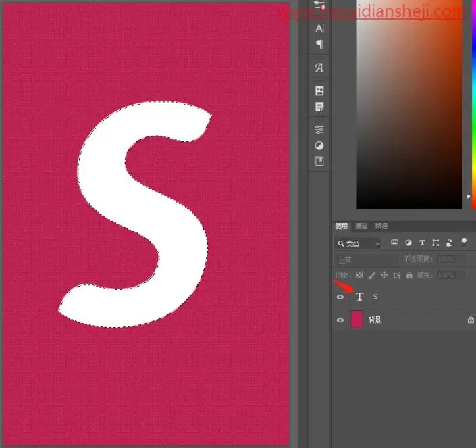Lock image pixels brush icon
This screenshot has width=476, height=448.
371,275
